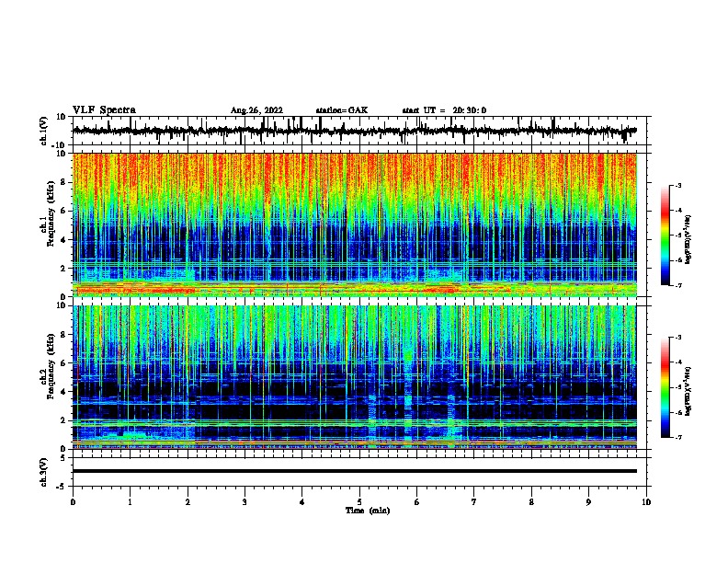Click the time axis tick label "6"

[x=417, y=502]
